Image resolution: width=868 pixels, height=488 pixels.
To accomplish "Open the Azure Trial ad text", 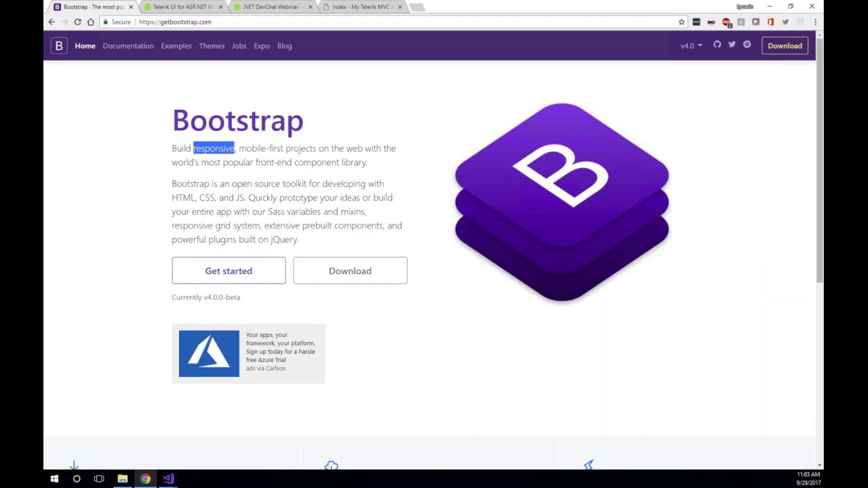I will [x=280, y=347].
